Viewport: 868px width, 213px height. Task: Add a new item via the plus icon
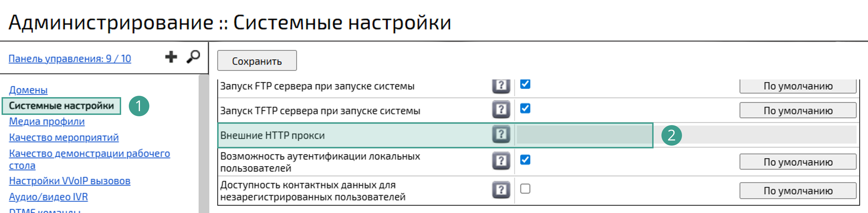click(x=171, y=57)
